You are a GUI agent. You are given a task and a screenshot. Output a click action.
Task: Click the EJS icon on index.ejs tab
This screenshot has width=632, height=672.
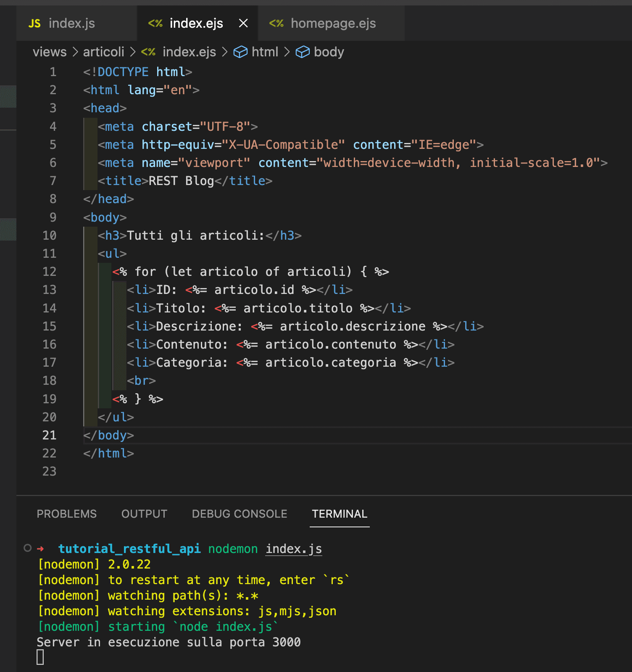(x=155, y=24)
